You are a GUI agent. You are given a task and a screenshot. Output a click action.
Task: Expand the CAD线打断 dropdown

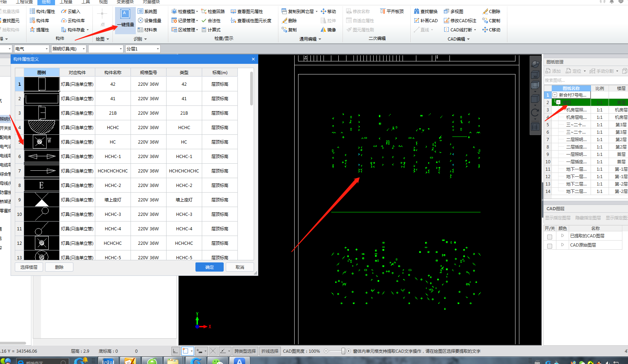click(x=475, y=30)
